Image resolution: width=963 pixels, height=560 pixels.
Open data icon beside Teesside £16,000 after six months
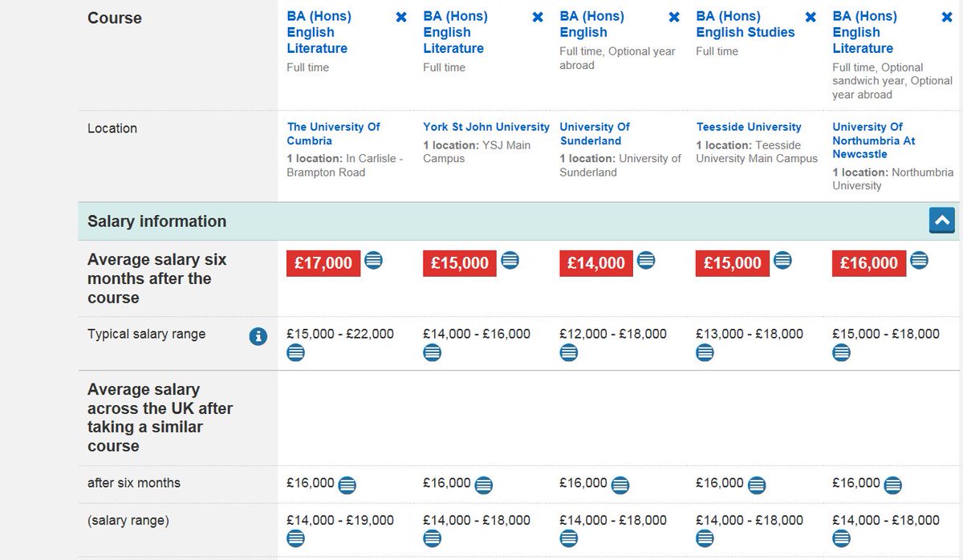[756, 485]
